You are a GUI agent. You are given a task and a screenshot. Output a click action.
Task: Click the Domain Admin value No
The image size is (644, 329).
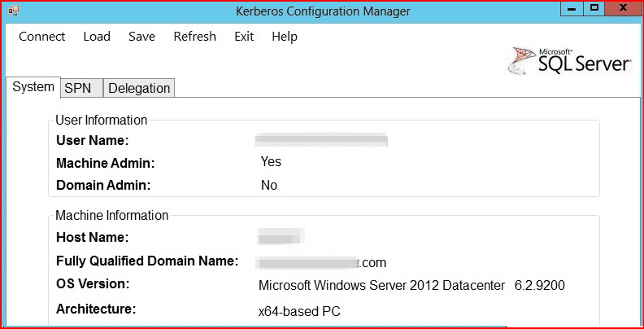point(269,186)
